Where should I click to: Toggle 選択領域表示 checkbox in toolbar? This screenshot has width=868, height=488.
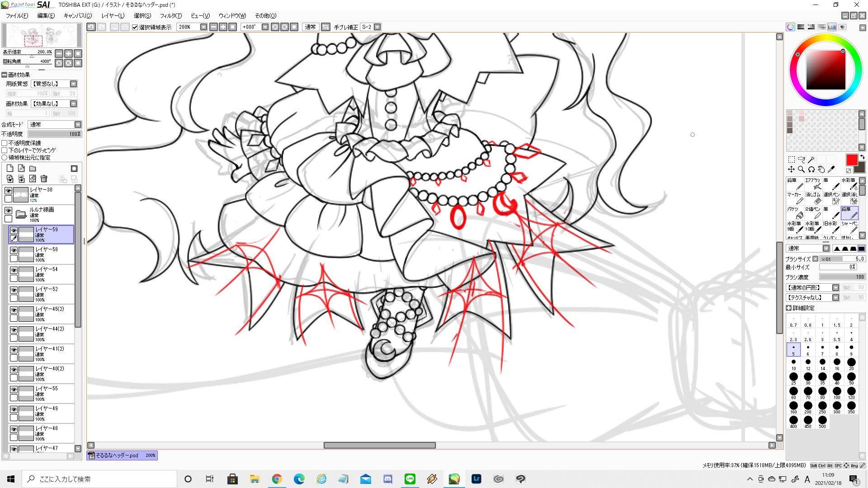coord(135,27)
